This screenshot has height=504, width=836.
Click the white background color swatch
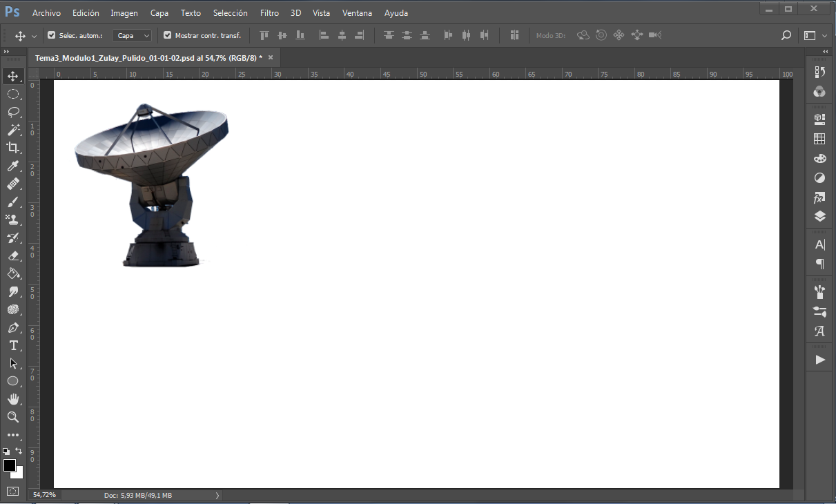[x=19, y=474]
